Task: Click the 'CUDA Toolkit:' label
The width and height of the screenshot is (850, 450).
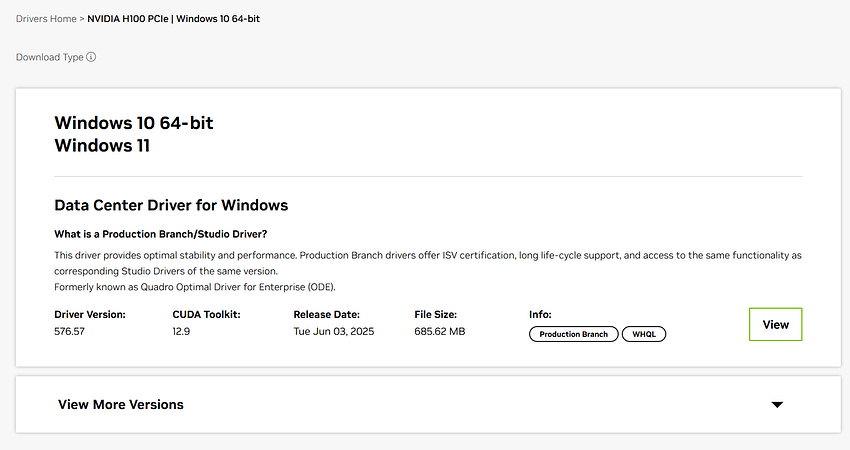Action: click(207, 314)
